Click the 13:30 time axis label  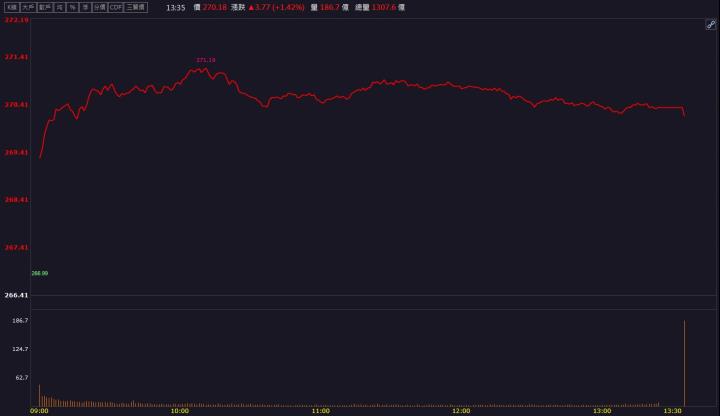tap(673, 411)
